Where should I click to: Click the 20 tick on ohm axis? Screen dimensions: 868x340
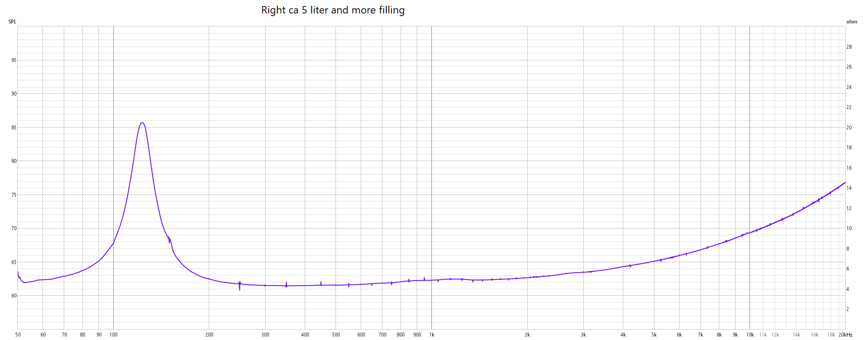pos(849,128)
